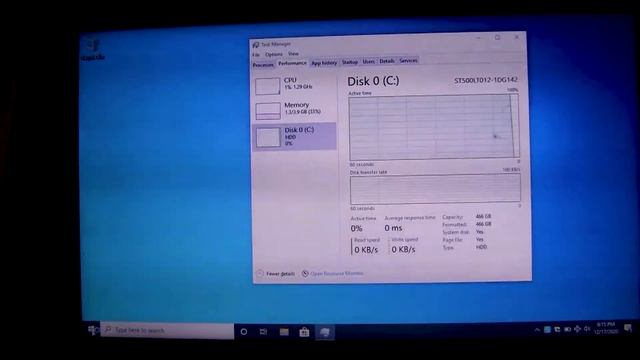Viewport: 640px width, 360px height.
Task: Select Memory in performance sidebar
Action: pyautogui.click(x=295, y=110)
